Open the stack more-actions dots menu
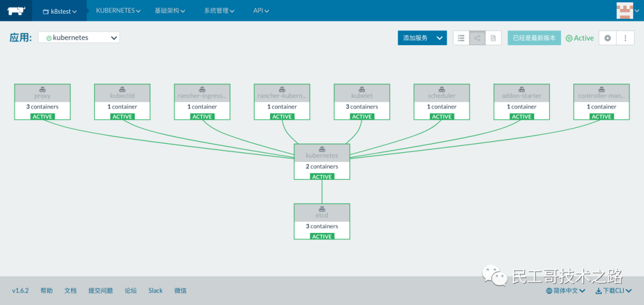The width and height of the screenshot is (644, 305). point(626,38)
